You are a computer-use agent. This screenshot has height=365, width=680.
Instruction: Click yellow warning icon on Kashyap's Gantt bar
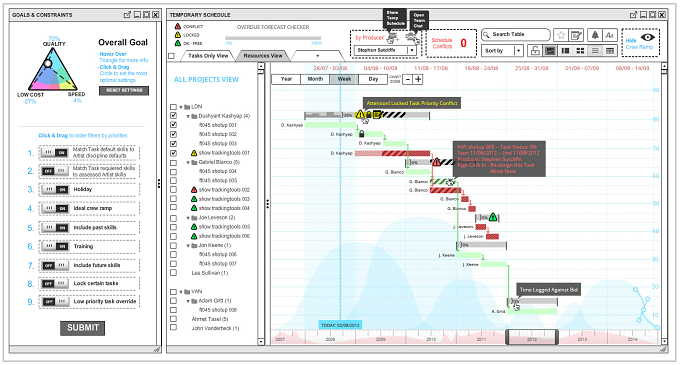click(x=360, y=114)
